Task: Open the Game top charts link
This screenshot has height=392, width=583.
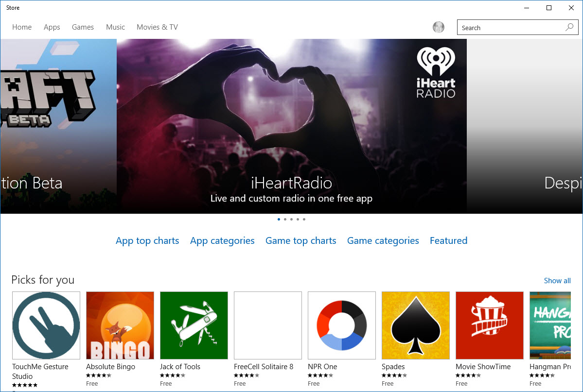Action: pyautogui.click(x=300, y=240)
